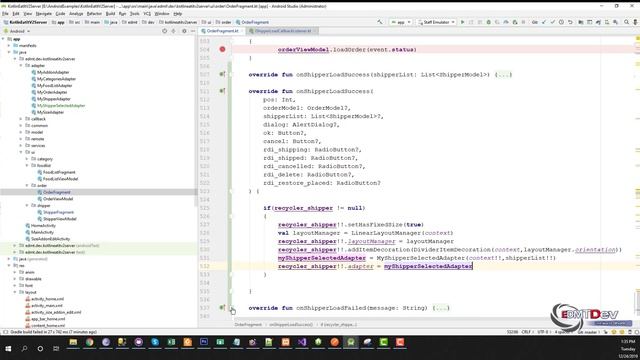Image resolution: width=640 pixels, height=360 pixels.
Task: Expand the category folder under ui
Action: coord(27,159)
